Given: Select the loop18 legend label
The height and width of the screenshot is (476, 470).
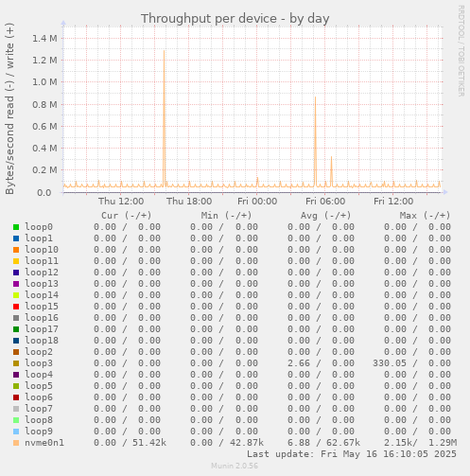Looking at the screenshot, I should click(x=42, y=341).
